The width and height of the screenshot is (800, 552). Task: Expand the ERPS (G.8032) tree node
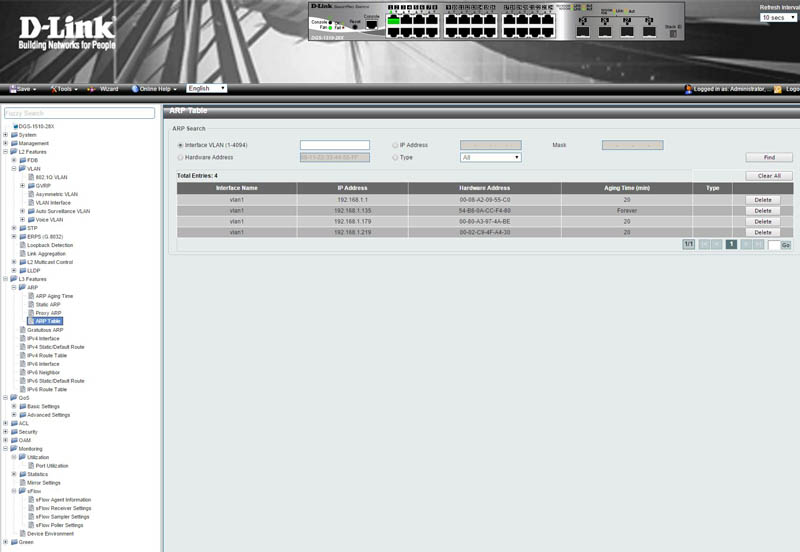click(14, 237)
